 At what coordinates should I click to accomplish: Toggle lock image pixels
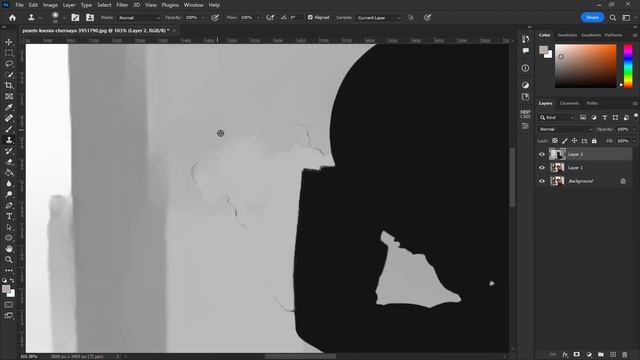tap(564, 141)
